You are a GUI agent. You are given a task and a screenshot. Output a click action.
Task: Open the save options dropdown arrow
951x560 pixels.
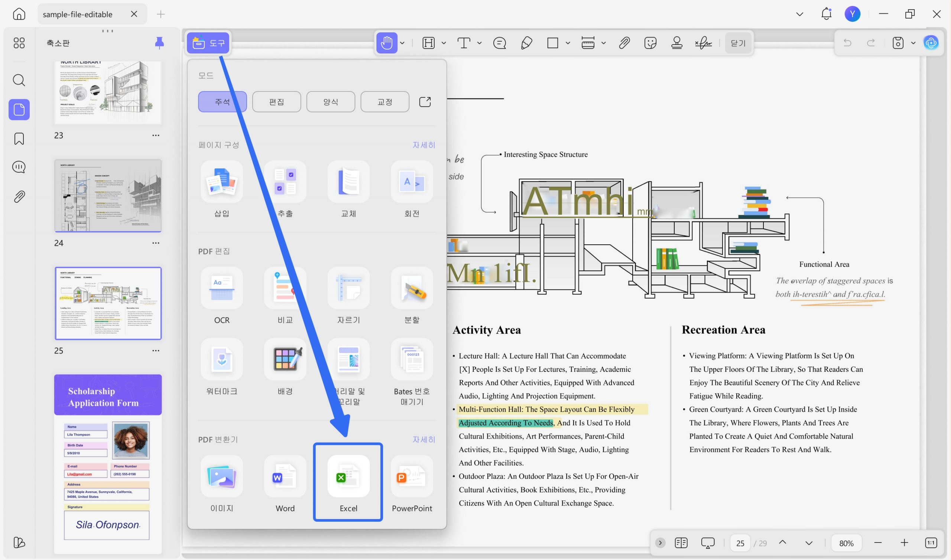pyautogui.click(x=913, y=43)
